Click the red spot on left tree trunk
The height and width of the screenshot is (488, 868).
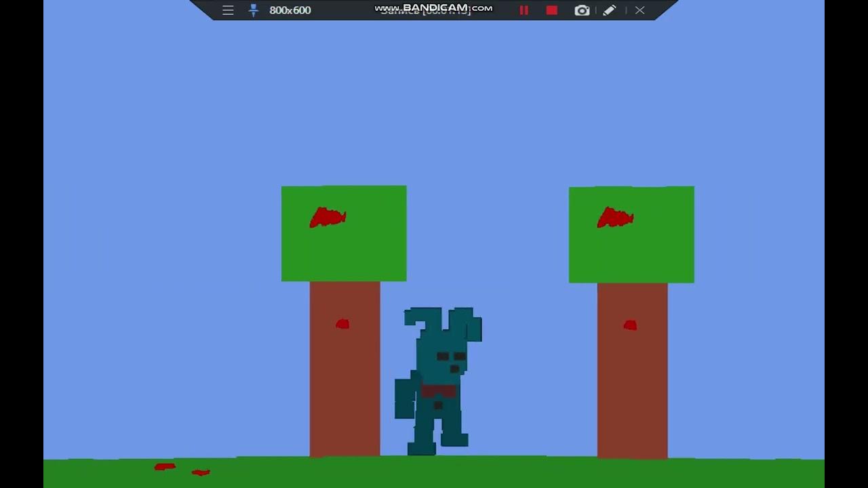tap(342, 324)
